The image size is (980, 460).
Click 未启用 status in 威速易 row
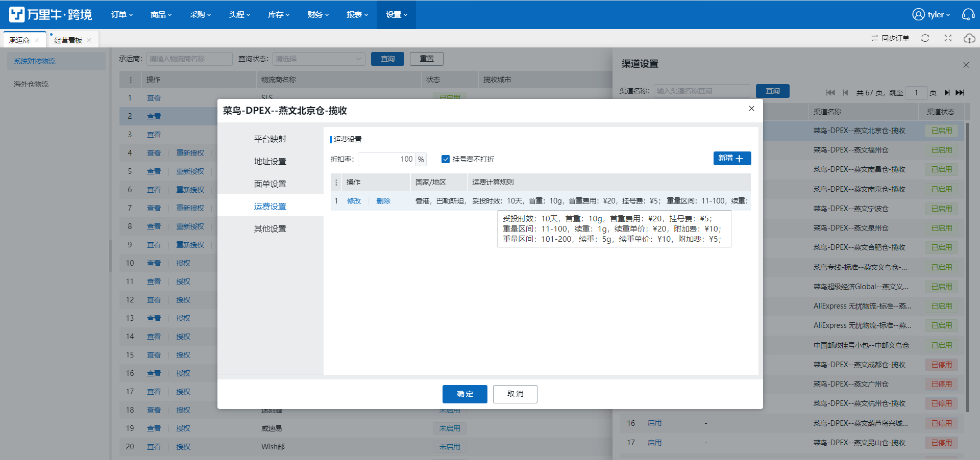450,428
